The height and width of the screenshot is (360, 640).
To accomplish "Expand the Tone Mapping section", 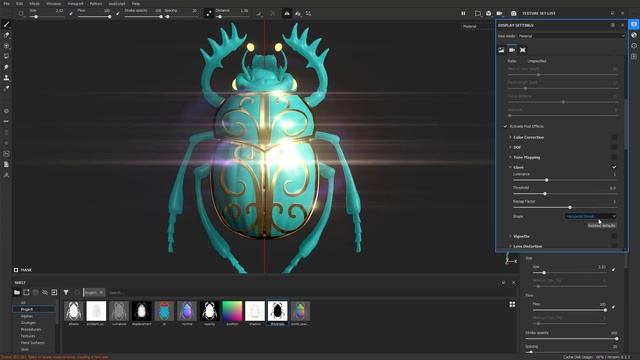I will (510, 157).
